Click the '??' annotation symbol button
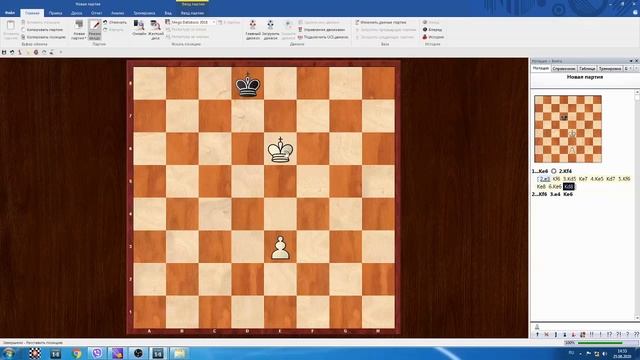 click(x=637, y=334)
